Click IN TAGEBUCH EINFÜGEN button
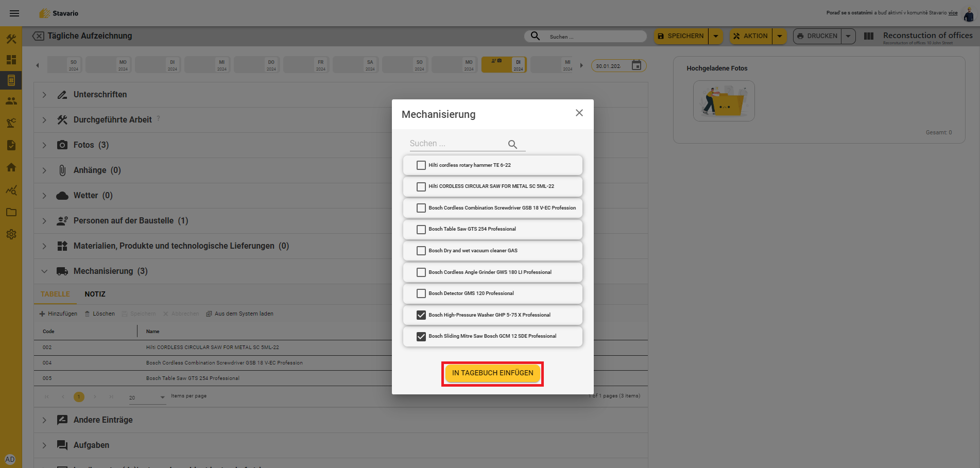 (x=493, y=373)
